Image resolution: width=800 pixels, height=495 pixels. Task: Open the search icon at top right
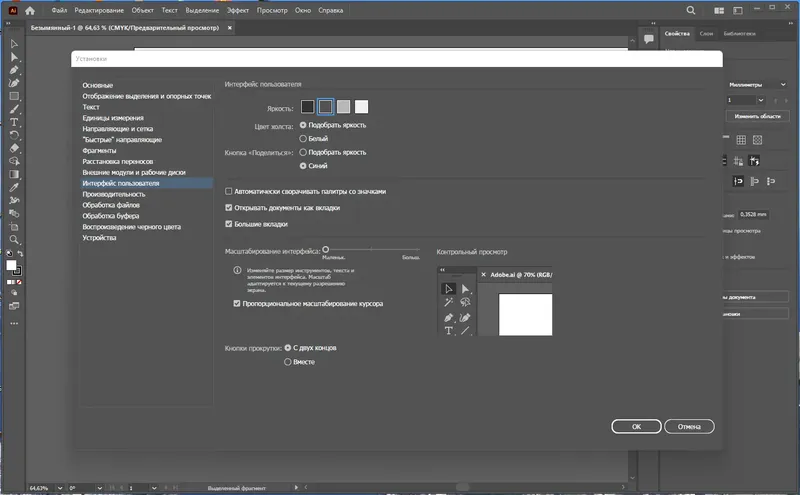[x=691, y=10]
